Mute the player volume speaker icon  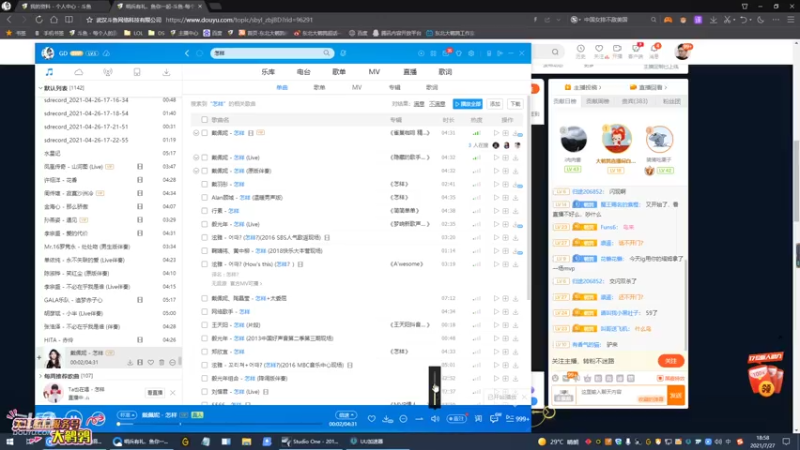point(435,418)
